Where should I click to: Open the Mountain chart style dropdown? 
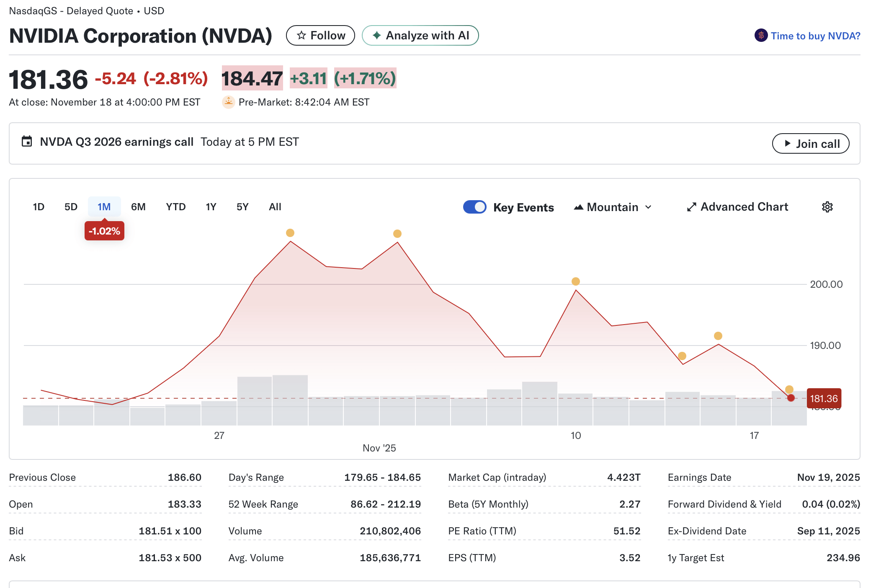pyautogui.click(x=648, y=207)
